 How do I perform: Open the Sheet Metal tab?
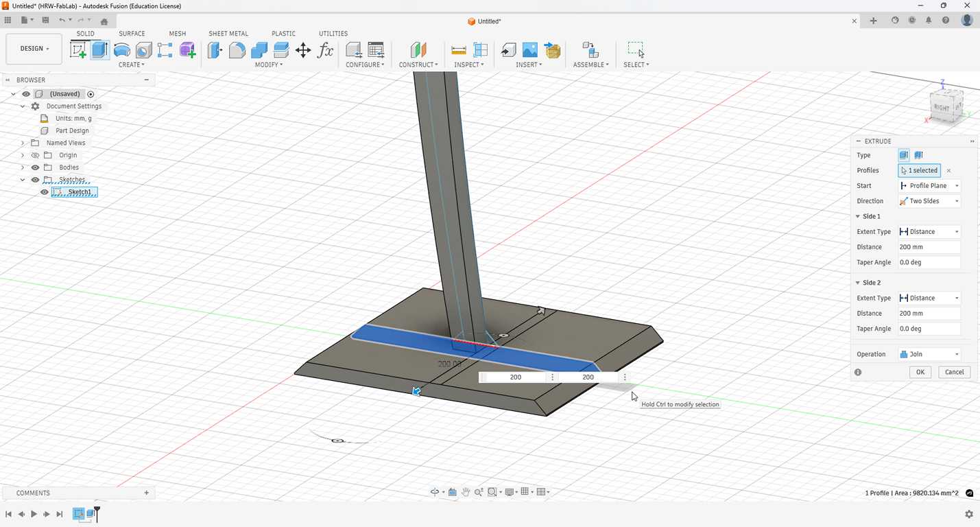pos(228,34)
